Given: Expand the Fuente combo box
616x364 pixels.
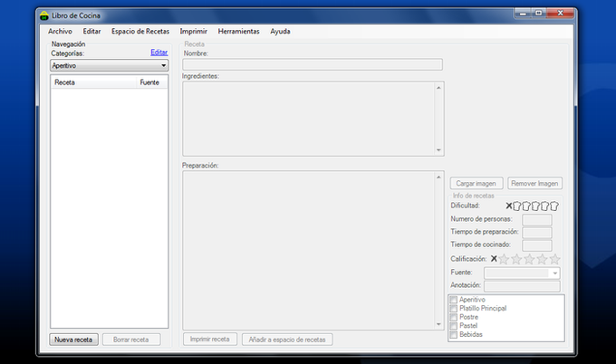Looking at the screenshot, I should tap(555, 273).
